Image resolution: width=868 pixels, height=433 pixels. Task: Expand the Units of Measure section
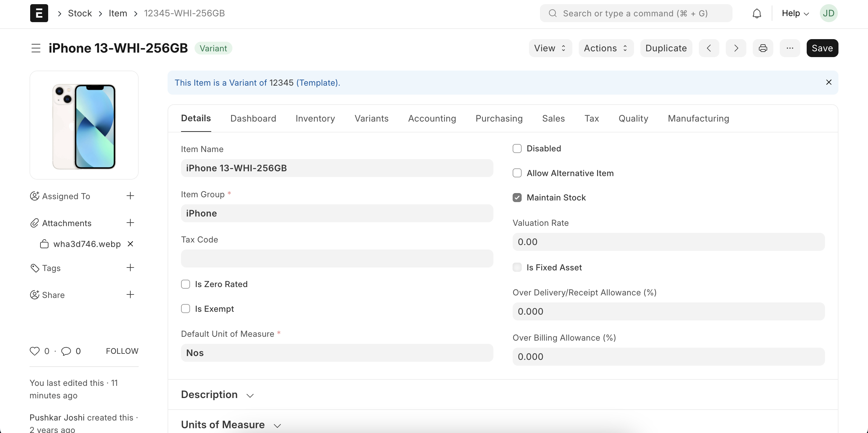pos(231,425)
